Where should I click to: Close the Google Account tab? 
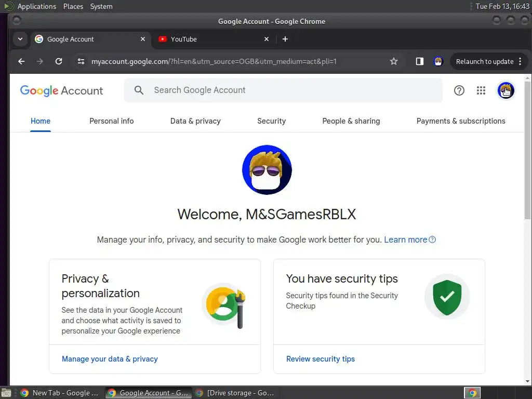click(x=143, y=39)
